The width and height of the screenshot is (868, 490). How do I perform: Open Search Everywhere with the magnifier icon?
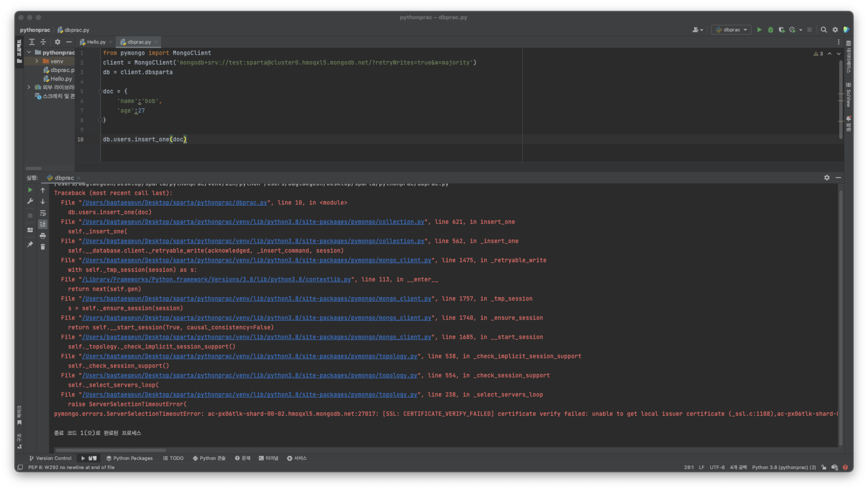pyautogui.click(x=823, y=30)
